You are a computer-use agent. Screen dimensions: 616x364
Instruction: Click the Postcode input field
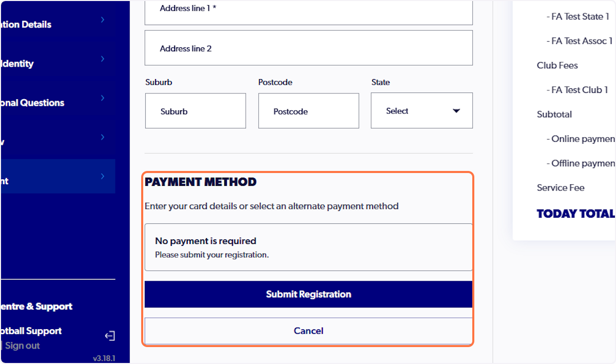(308, 110)
